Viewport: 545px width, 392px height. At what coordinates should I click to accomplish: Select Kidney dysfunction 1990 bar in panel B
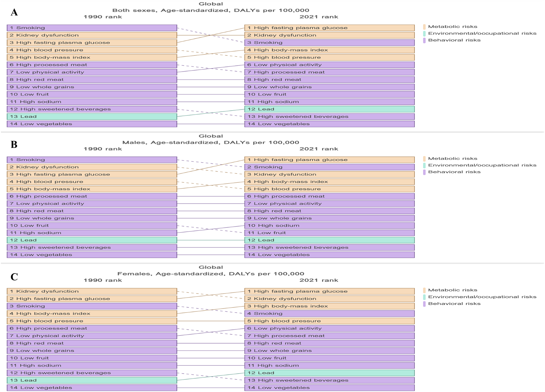pyautogui.click(x=91, y=166)
